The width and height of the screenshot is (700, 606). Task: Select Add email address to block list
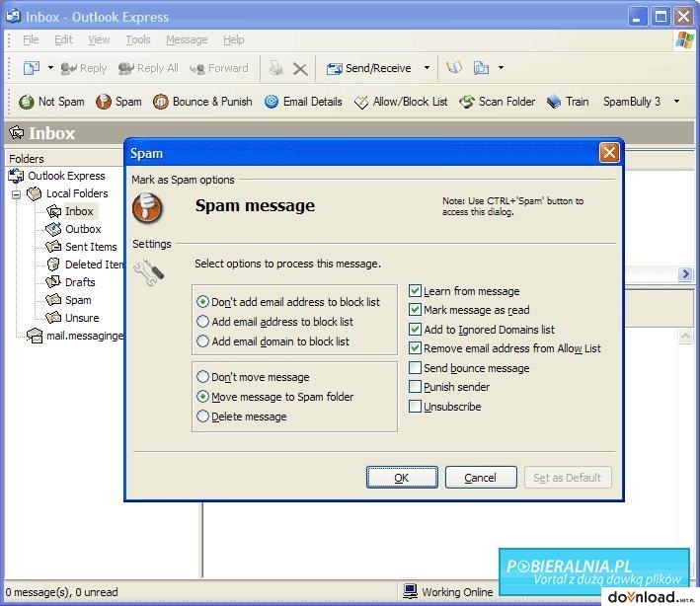pyautogui.click(x=202, y=322)
